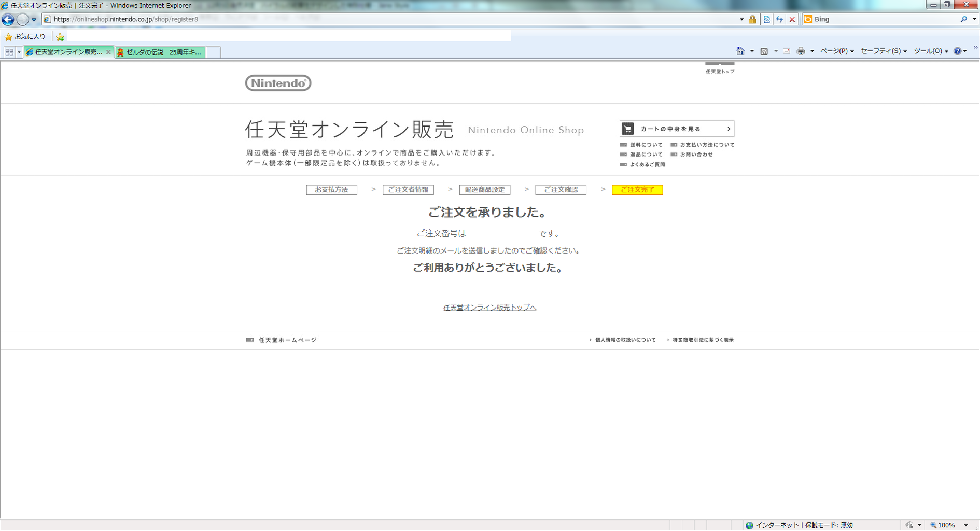980x531 pixels.
Task: Click the カートの中身を見る cart button
Action: tap(677, 129)
